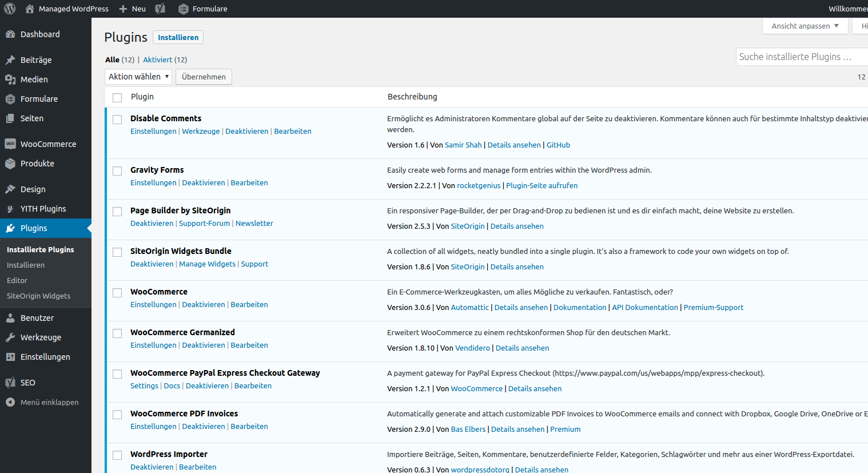Viewport: 868px width, 473px height.
Task: Select the WooCommerce plugin checkbox
Action: click(x=117, y=293)
